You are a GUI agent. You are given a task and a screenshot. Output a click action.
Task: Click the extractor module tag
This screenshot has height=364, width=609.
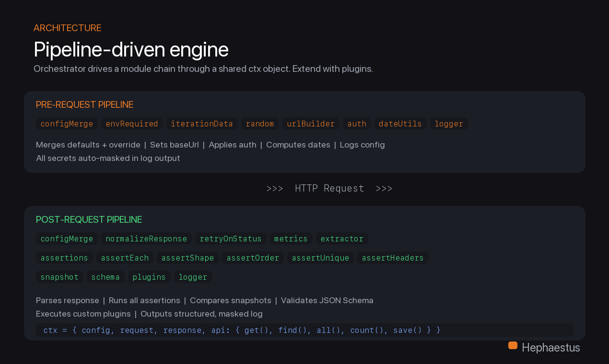point(342,239)
